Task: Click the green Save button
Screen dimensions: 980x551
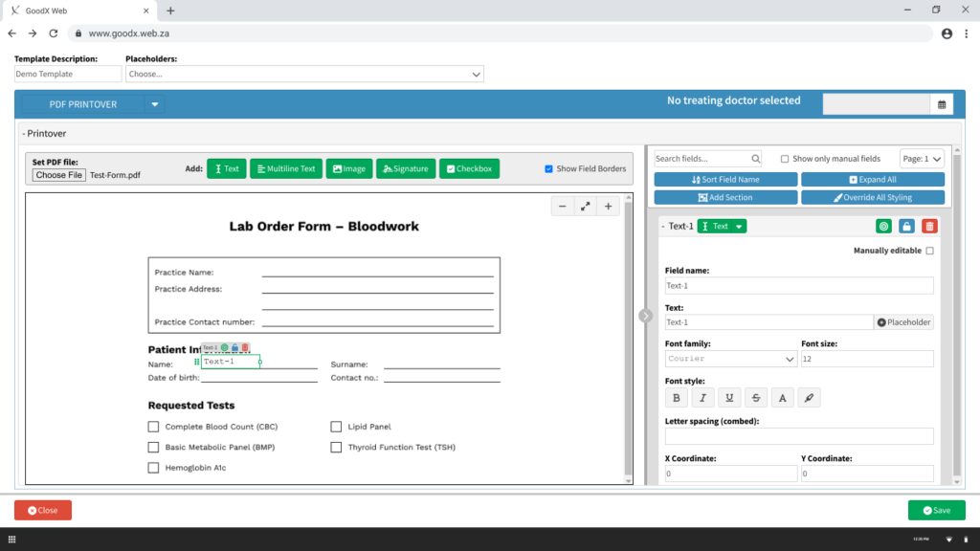Action: click(936, 511)
